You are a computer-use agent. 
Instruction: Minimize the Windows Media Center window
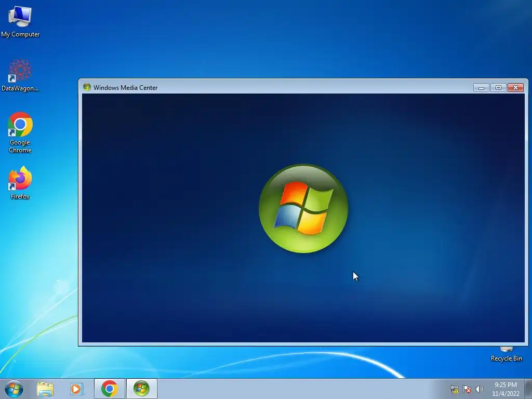pyautogui.click(x=481, y=87)
